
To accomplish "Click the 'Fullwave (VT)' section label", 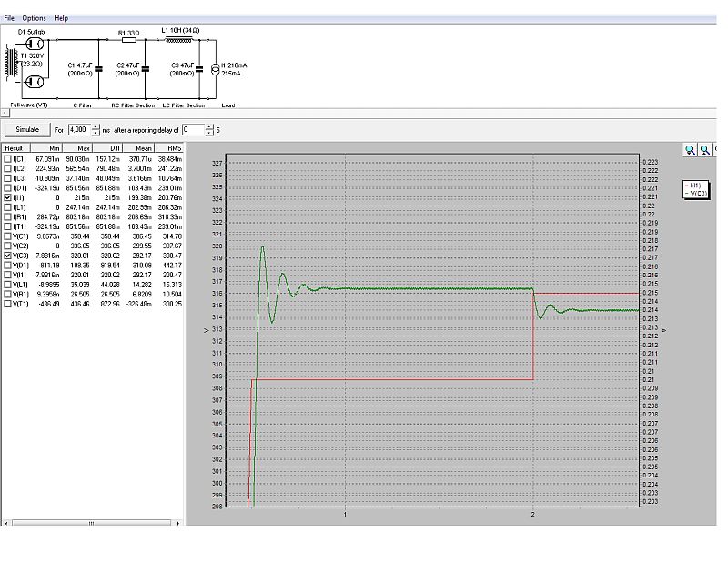I will click(x=29, y=105).
